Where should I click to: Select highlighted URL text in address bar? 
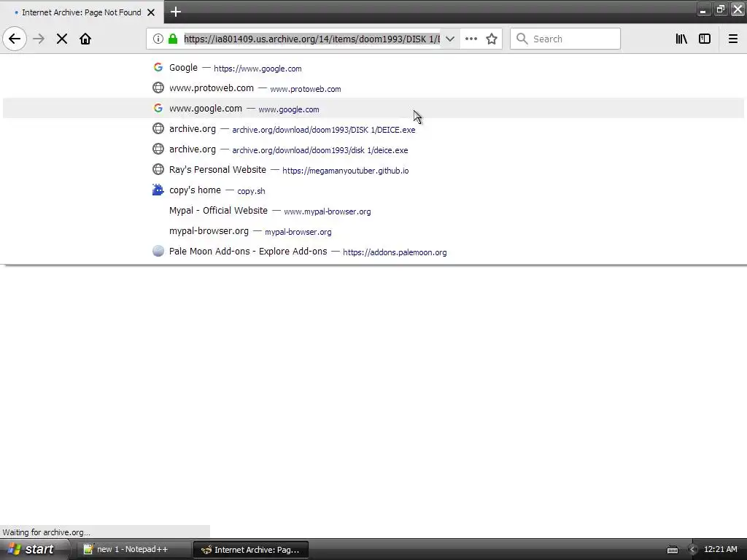click(312, 39)
